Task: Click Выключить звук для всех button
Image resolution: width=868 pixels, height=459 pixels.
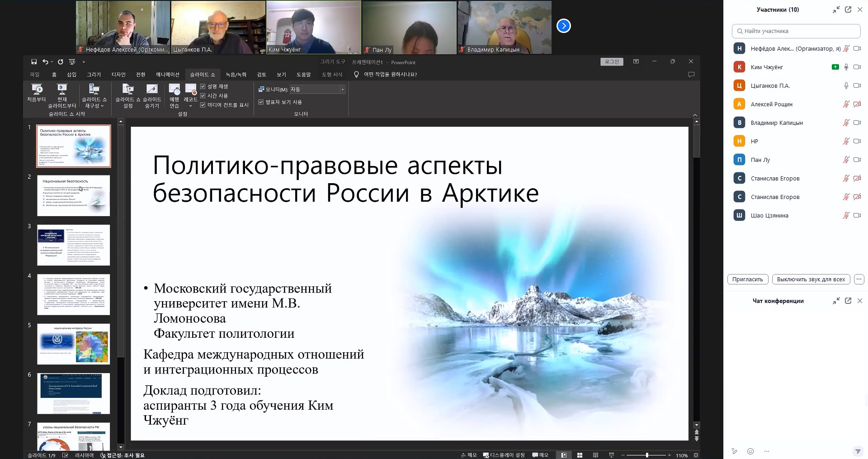Action: (811, 279)
